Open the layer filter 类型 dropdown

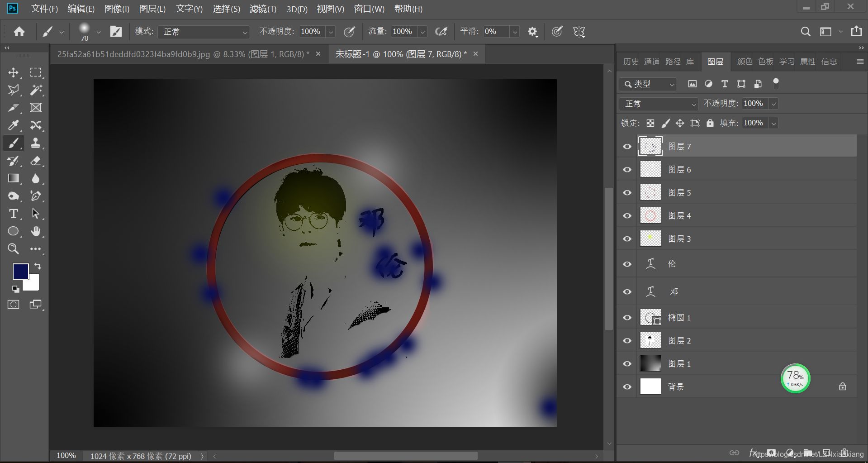pyautogui.click(x=648, y=84)
